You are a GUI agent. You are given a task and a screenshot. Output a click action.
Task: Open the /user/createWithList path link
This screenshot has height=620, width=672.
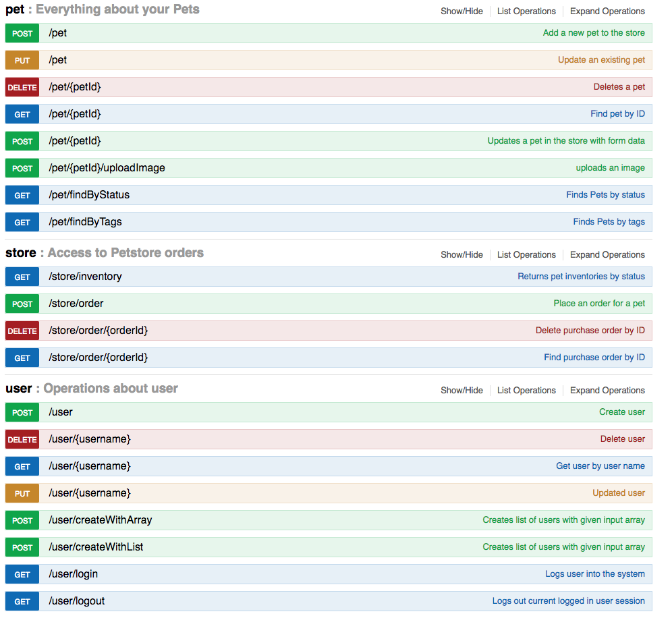point(96,547)
